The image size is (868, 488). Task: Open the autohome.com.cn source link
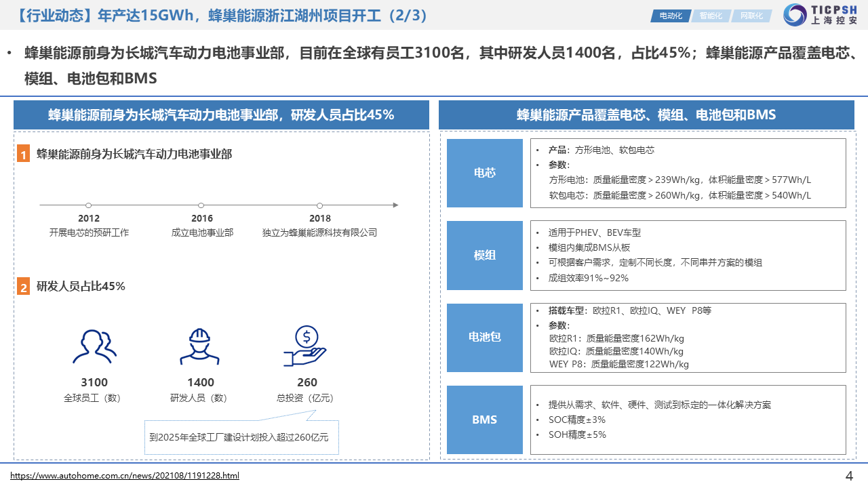click(x=125, y=476)
